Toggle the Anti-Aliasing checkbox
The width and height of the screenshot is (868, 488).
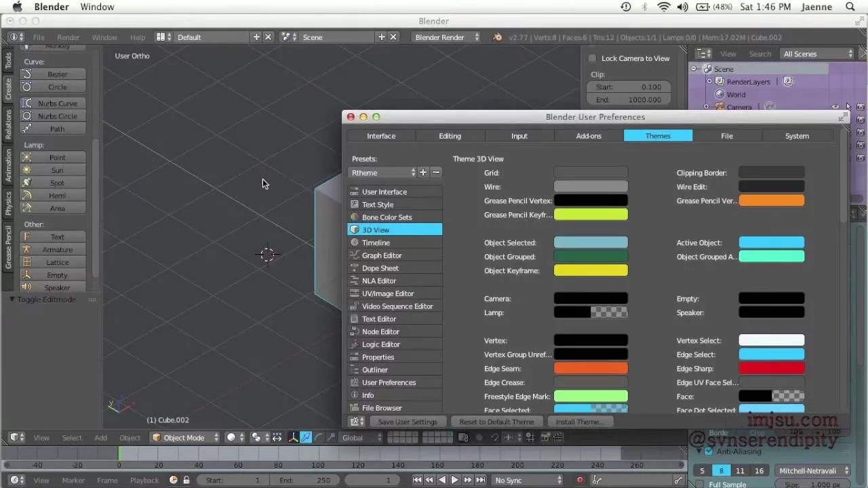tap(709, 451)
